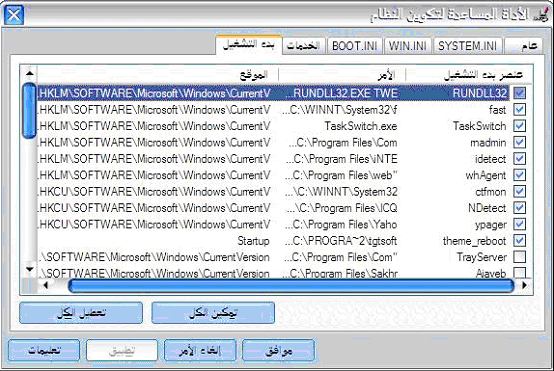Click the horizontal scrollbar left arrow
This screenshot has width=554, height=371.
tap(46, 285)
